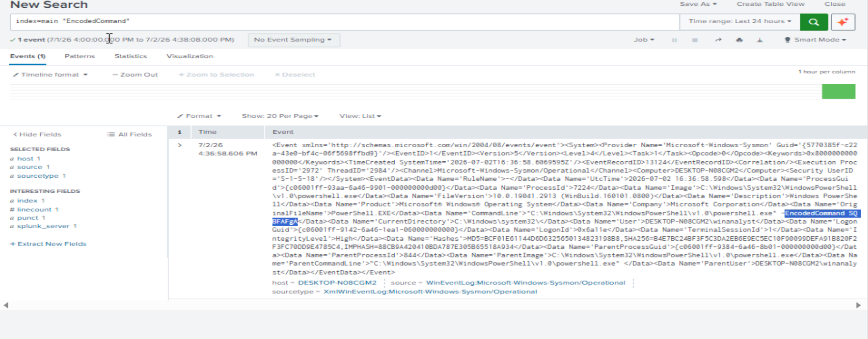Switch to Patterns tab
868x339 pixels.
(80, 56)
